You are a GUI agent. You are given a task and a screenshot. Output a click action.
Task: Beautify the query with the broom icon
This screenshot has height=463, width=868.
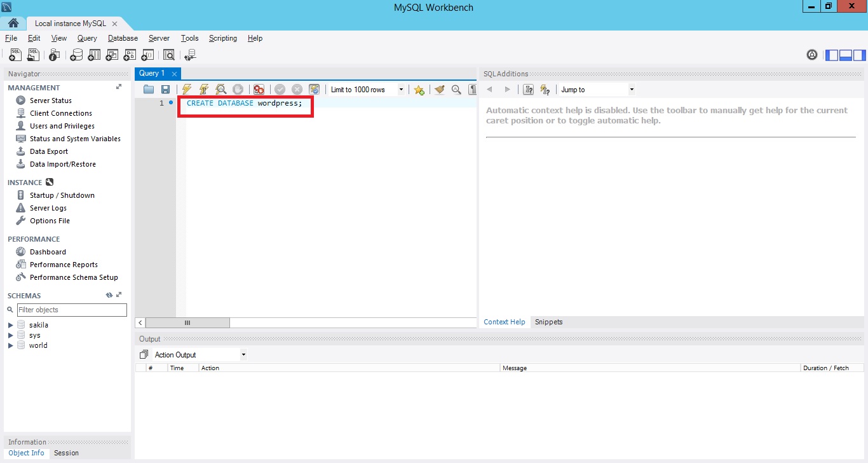pyautogui.click(x=439, y=90)
